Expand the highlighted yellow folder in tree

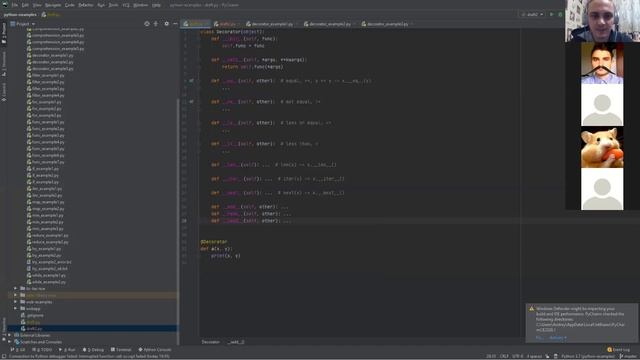[16, 295]
